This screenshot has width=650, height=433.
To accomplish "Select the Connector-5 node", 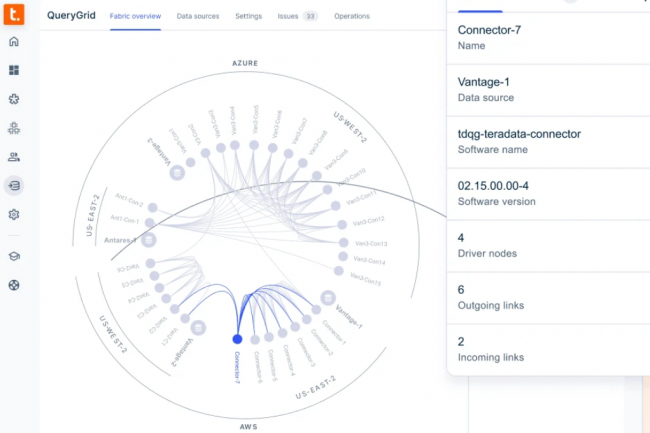I will (x=269, y=337).
